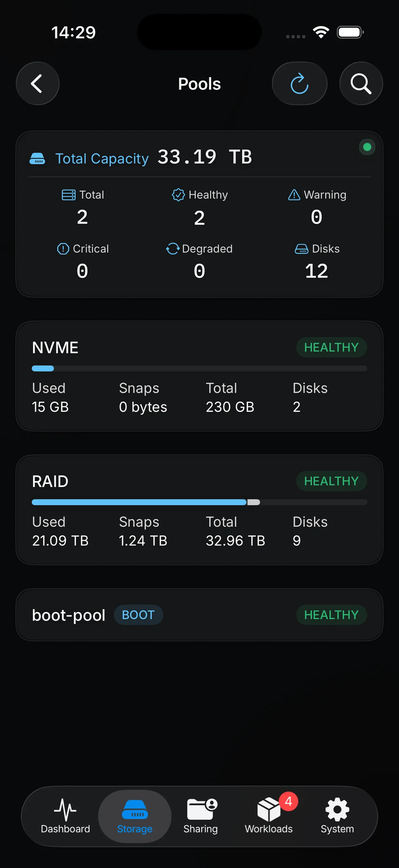Tap the Disks drive icon
The width and height of the screenshot is (399, 868).
point(302,249)
